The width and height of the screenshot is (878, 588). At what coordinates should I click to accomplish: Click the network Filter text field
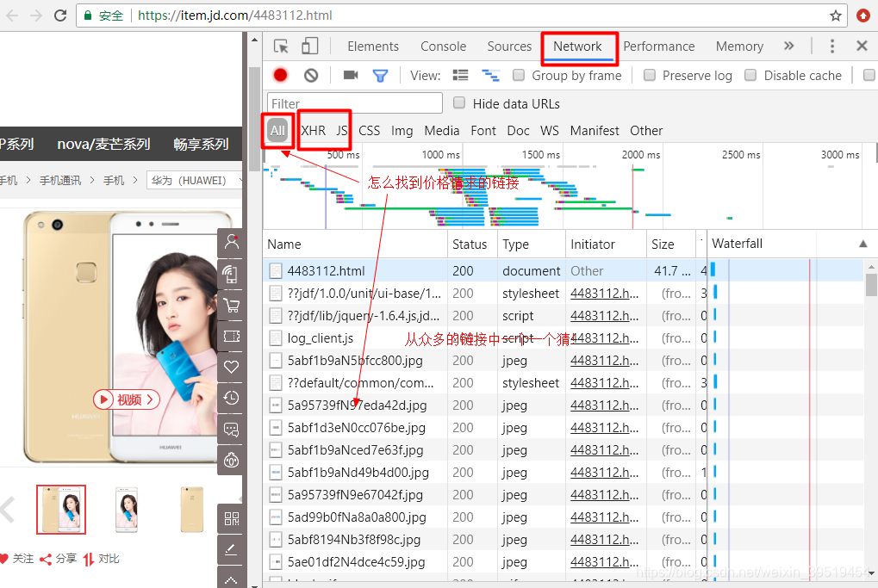[x=355, y=103]
